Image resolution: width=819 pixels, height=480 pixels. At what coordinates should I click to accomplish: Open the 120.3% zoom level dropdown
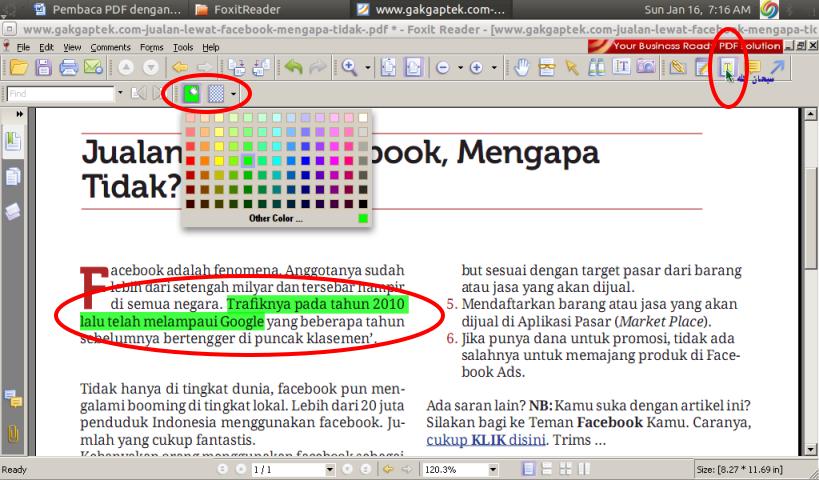coord(493,470)
